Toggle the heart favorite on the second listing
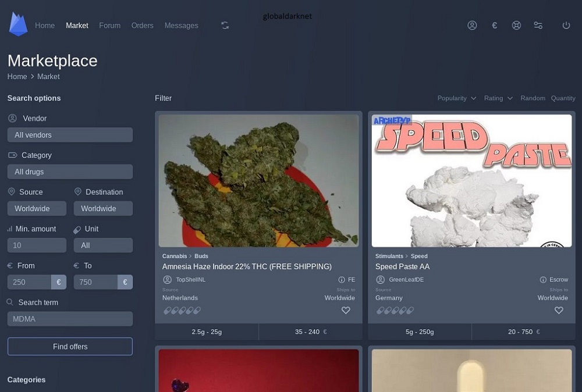Screen dimensions: 582x392 click(x=559, y=311)
